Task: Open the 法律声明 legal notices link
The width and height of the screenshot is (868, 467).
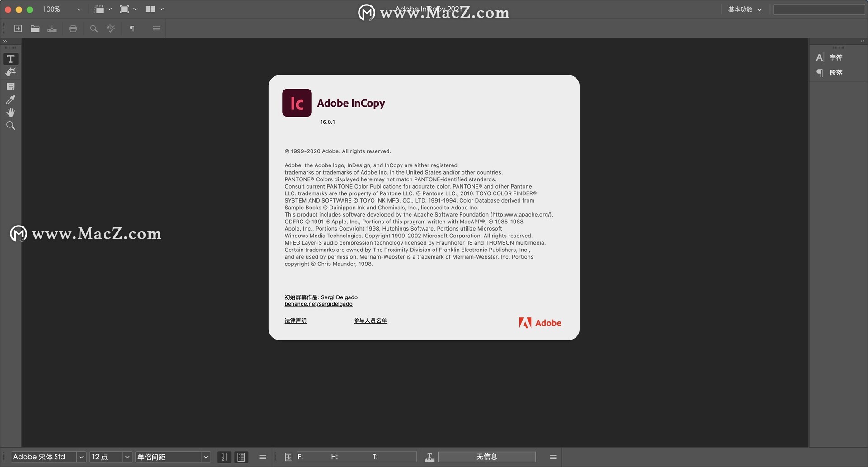Action: [x=295, y=321]
